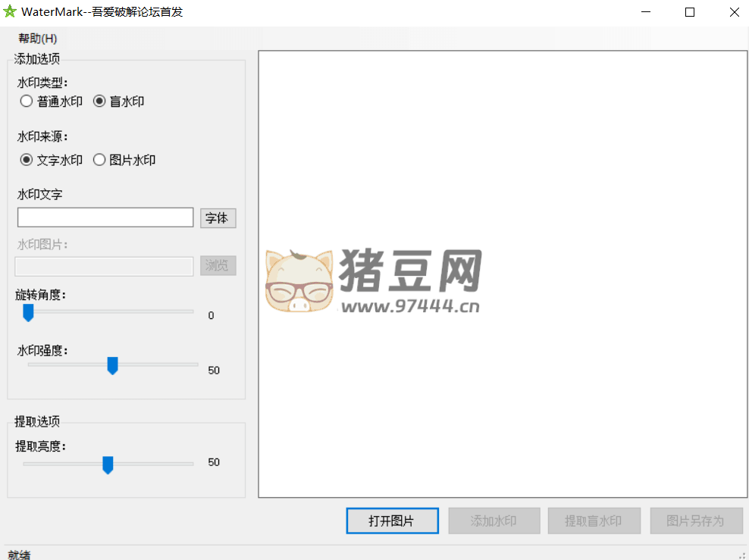
Task: Click the green star app icon in title bar
Action: point(10,12)
